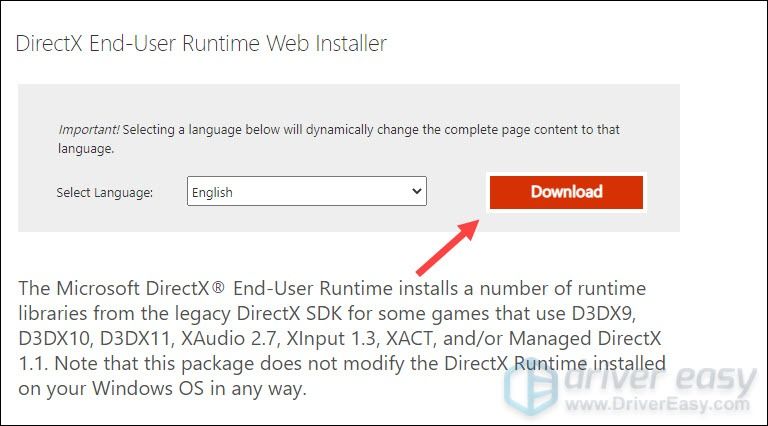Click the 'Select Language:' label

pos(104,192)
